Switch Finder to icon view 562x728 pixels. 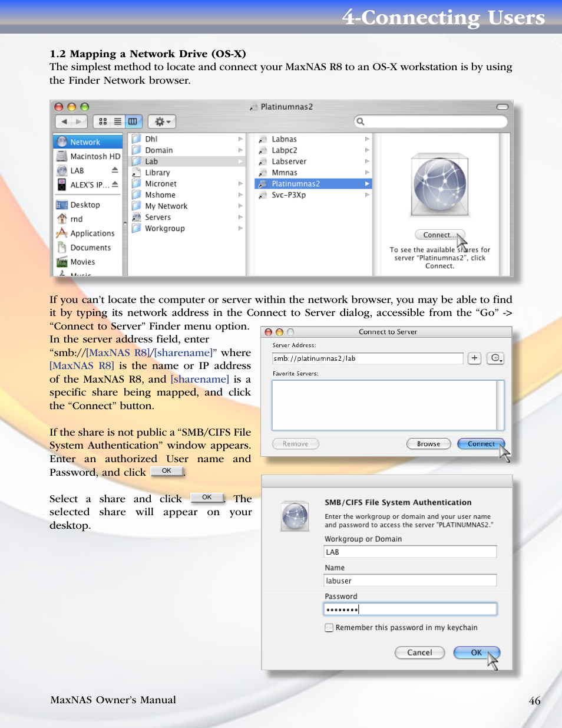click(103, 121)
